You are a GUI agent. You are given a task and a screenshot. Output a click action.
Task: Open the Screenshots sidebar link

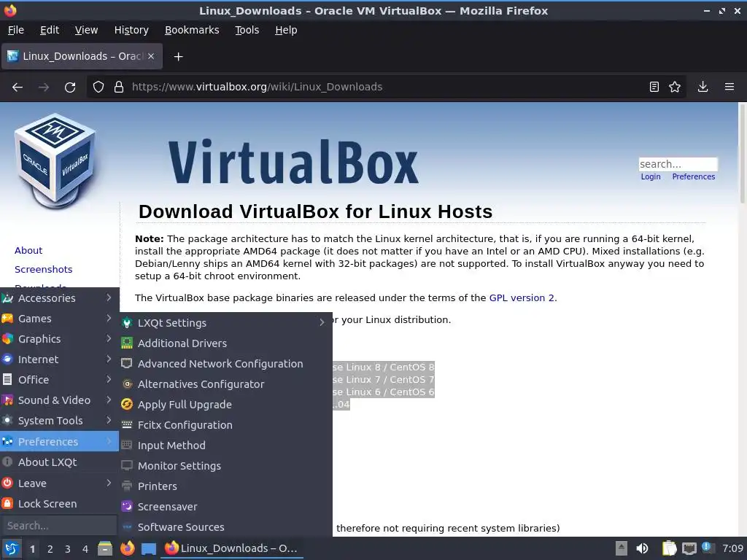[x=43, y=270]
